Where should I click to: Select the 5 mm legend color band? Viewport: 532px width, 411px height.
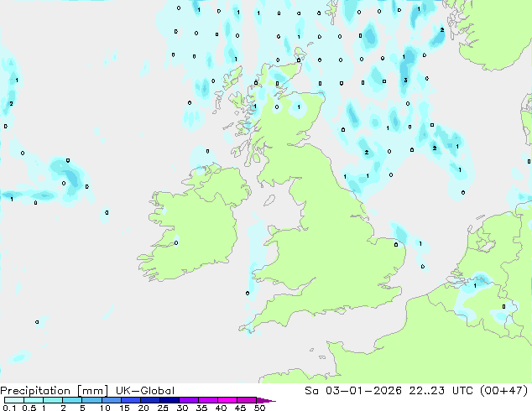92,401
